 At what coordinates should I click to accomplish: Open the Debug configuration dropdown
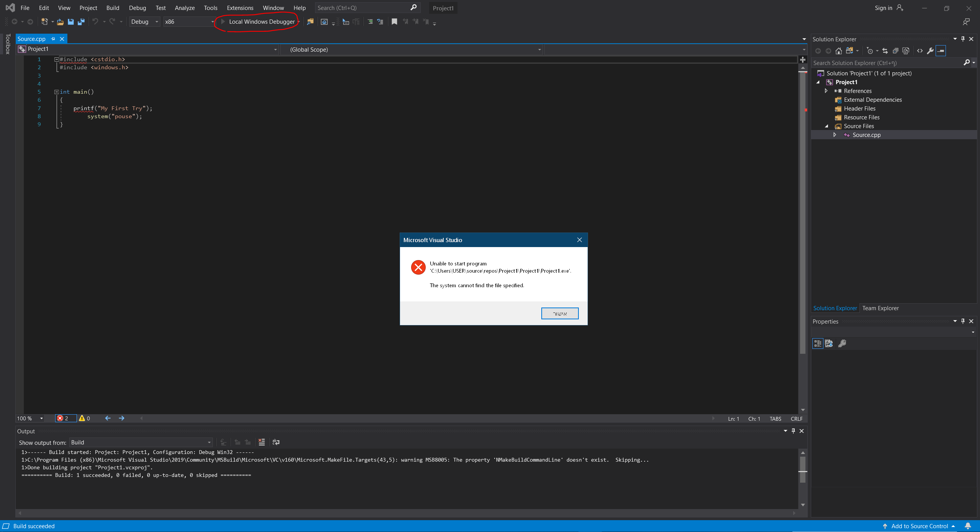[x=144, y=22]
